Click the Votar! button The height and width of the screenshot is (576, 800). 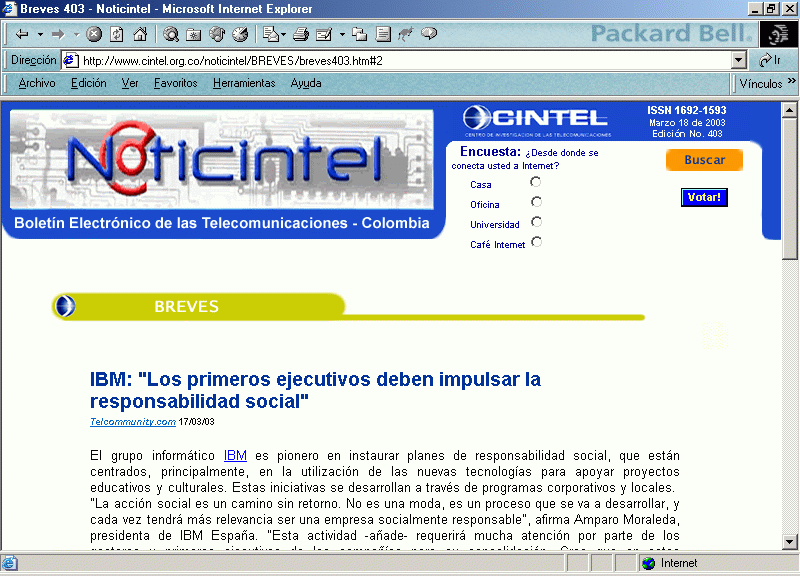704,197
